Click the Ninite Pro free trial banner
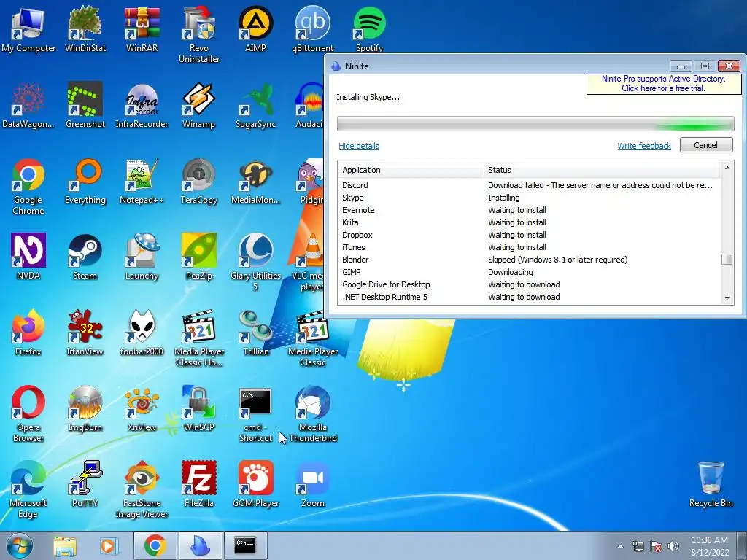This screenshot has width=747, height=560. click(663, 84)
